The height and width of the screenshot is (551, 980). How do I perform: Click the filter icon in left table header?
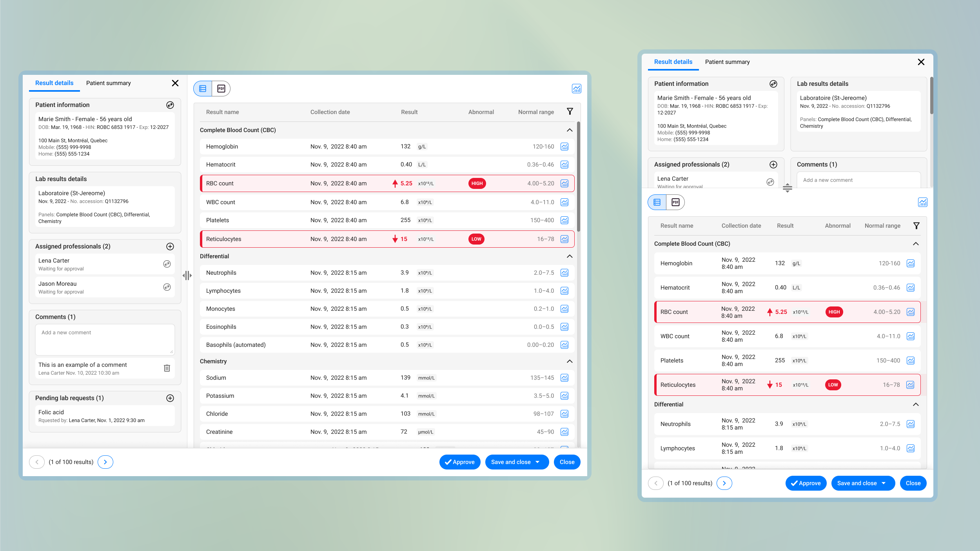click(570, 112)
